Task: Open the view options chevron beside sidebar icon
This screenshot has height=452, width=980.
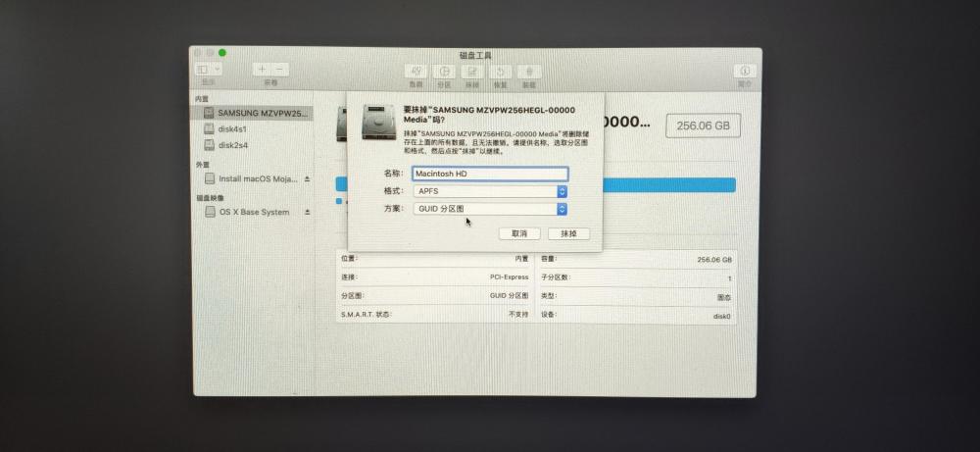Action: point(217,70)
